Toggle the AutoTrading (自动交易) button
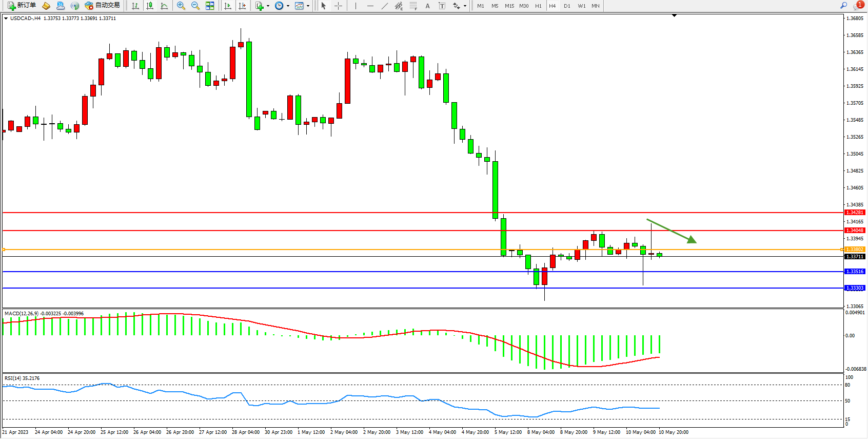This screenshot has width=868, height=439. (x=102, y=6)
